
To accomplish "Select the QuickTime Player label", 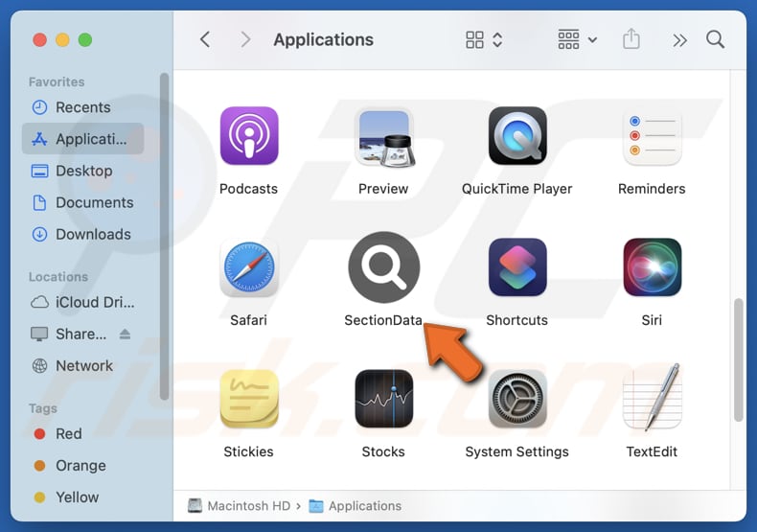I will pos(517,189).
